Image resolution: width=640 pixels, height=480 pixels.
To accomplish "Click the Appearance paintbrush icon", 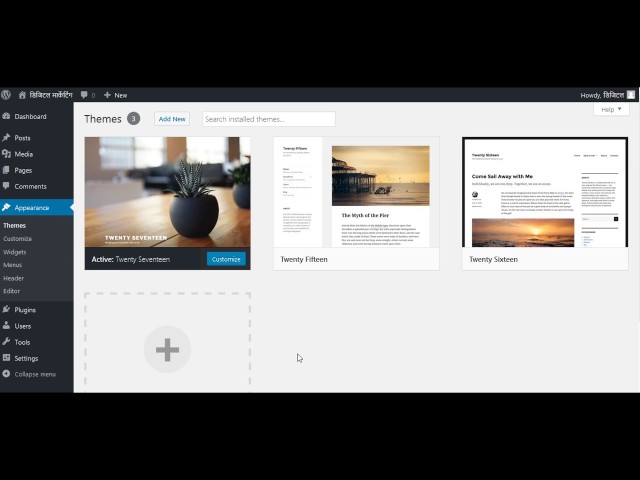I will 6,207.
